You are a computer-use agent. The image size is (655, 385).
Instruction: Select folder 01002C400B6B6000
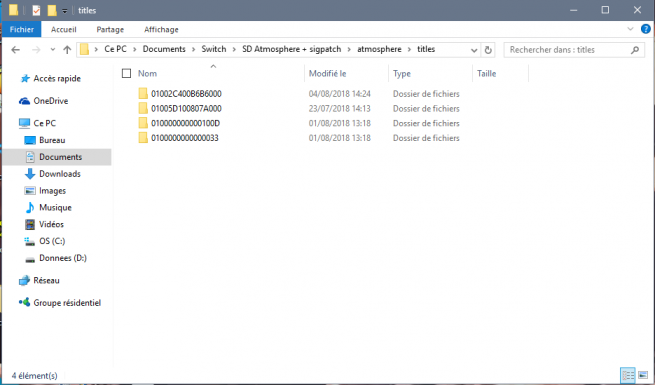coord(186,94)
